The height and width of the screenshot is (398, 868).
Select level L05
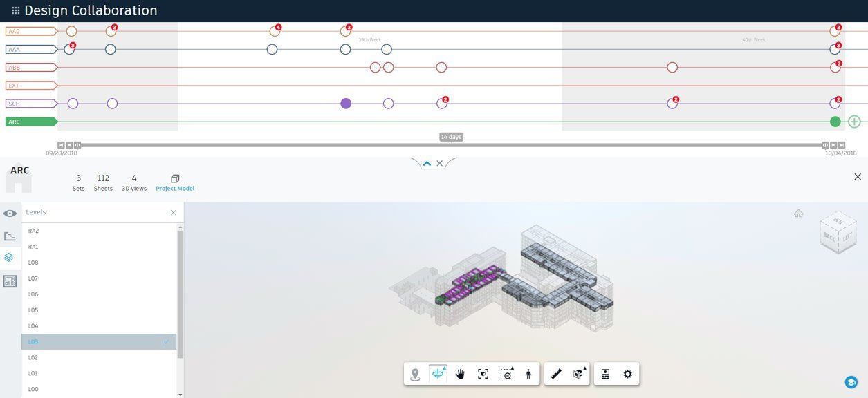(x=99, y=310)
